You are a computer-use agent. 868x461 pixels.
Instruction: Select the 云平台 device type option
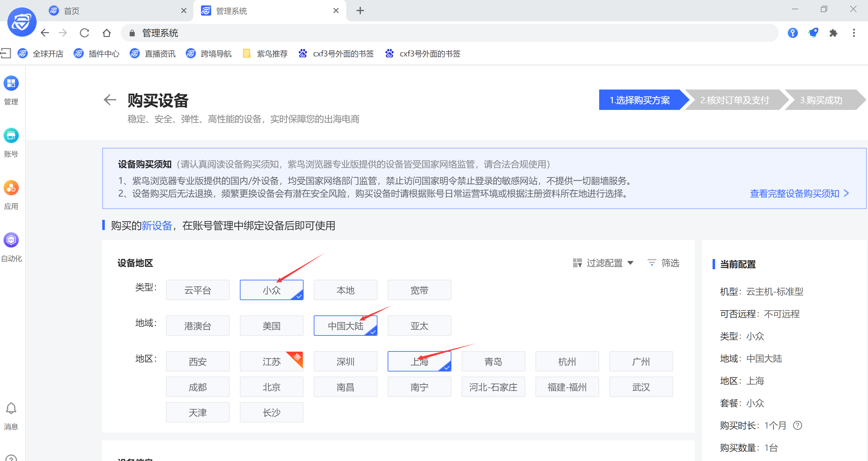pos(197,290)
